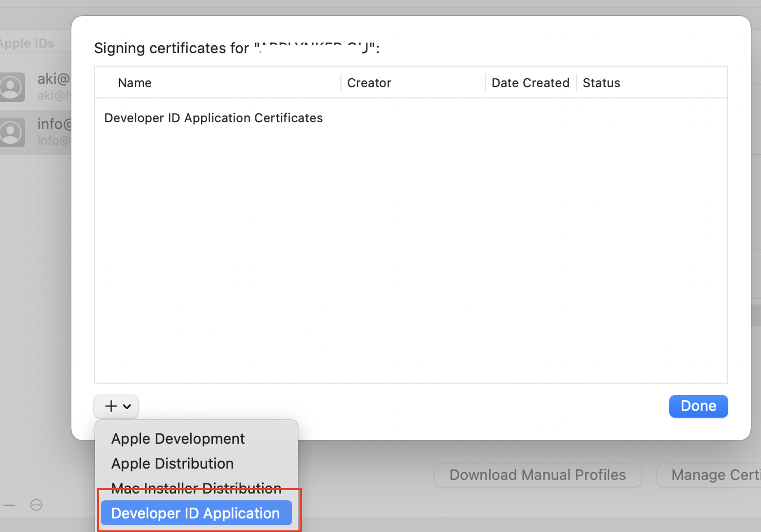761x532 pixels.
Task: Select Developer ID Application menu item
Action: [x=196, y=513]
